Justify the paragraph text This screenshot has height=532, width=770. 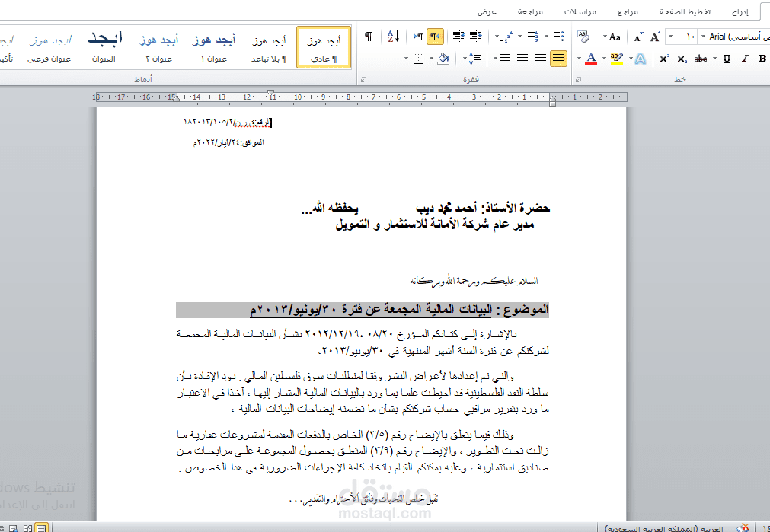[x=504, y=59]
